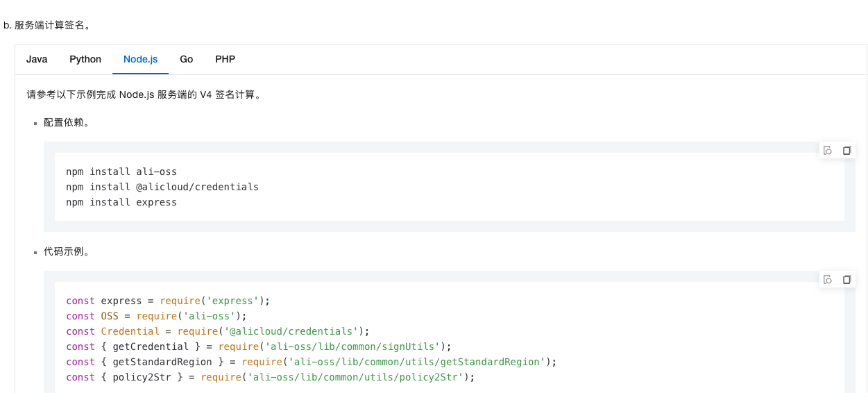Screen dimensions: 868x393
Task: Click the 'policy2Str' require line
Action: click(271, 377)
